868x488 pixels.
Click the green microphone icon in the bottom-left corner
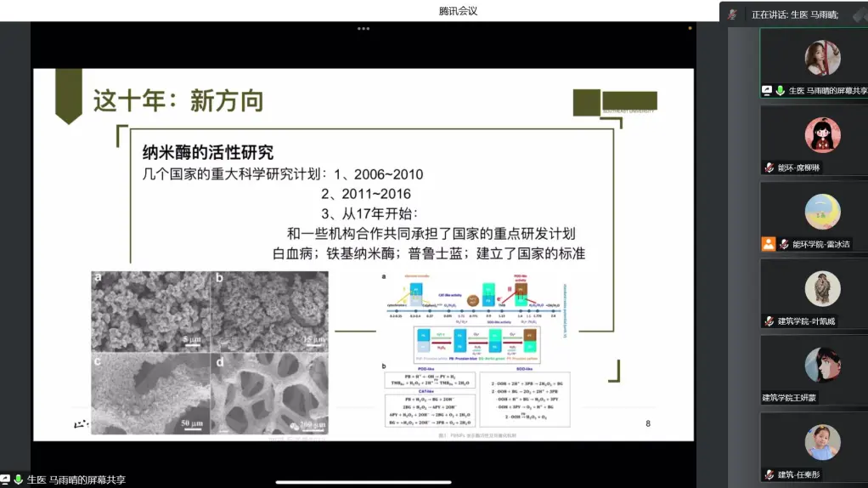coord(18,479)
